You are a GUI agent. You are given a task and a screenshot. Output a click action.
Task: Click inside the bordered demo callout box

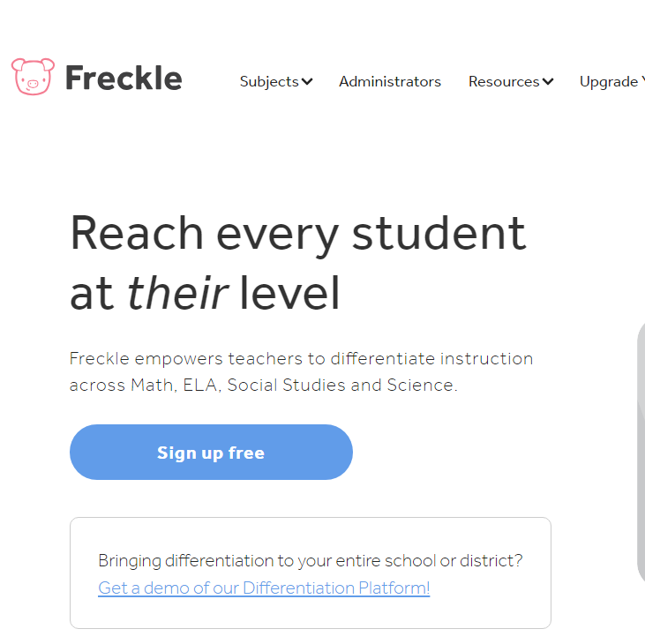click(311, 573)
